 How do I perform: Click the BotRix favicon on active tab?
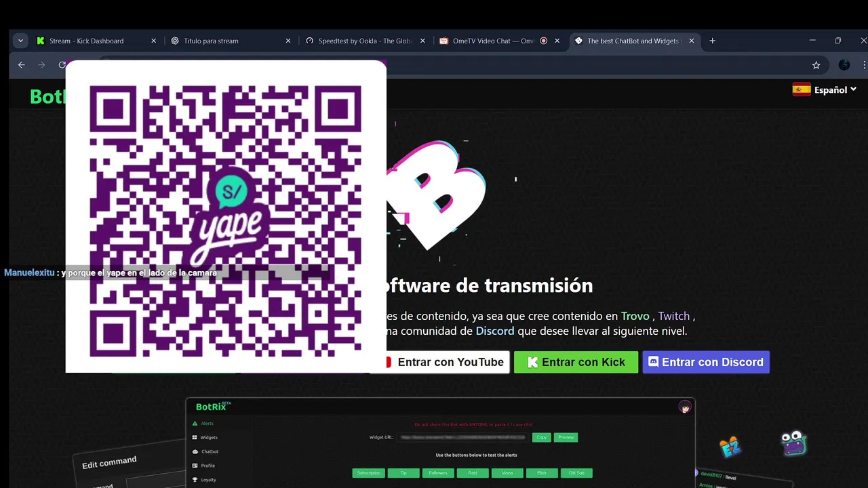coord(578,41)
